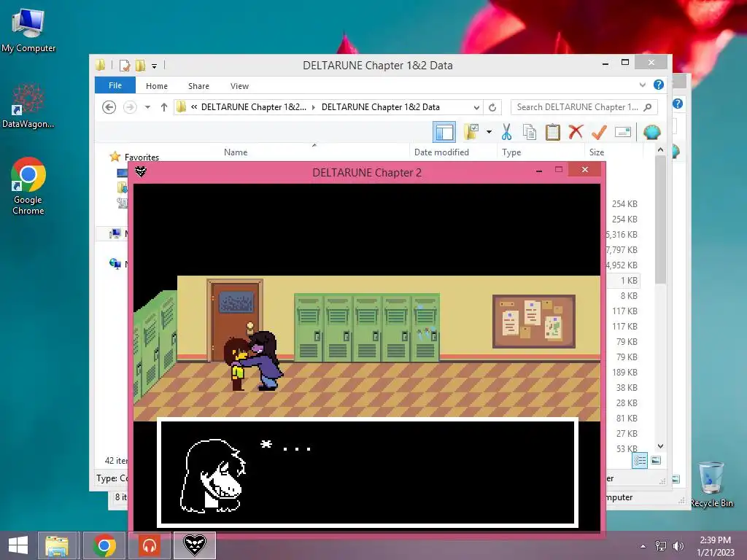Image resolution: width=747 pixels, height=560 pixels.
Task: Click the folder options icon in toolbar
Action: 471,132
